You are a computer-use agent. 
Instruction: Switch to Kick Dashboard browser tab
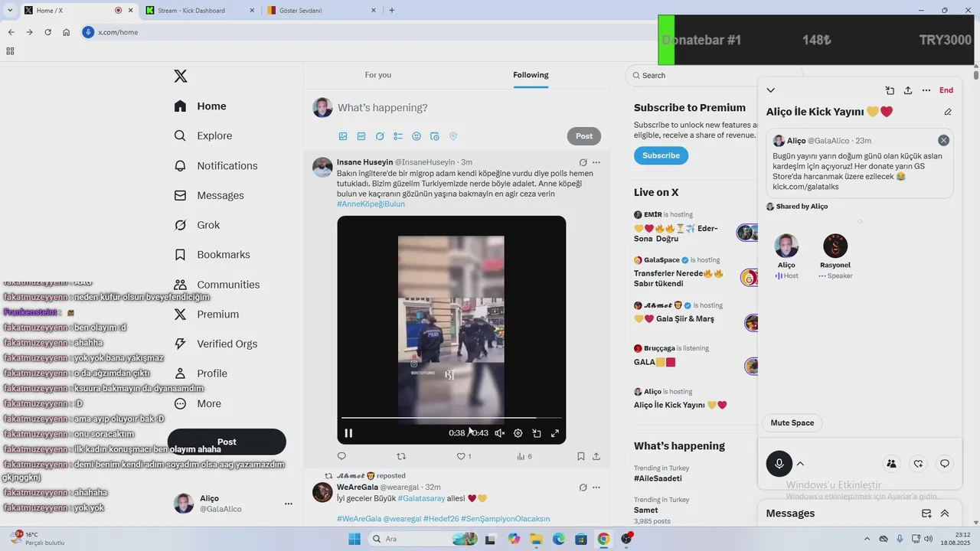click(200, 11)
